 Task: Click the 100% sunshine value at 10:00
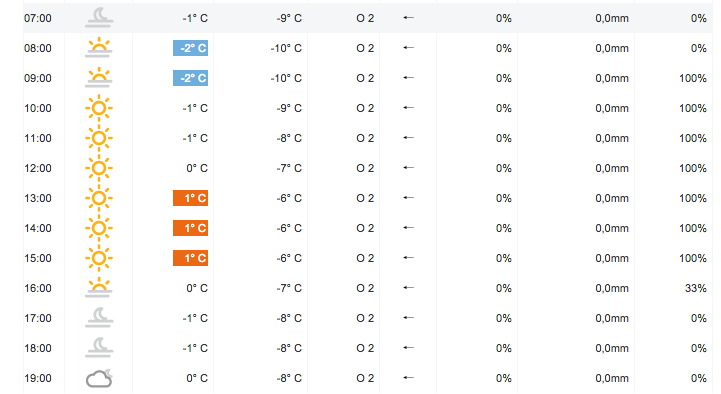(x=692, y=108)
